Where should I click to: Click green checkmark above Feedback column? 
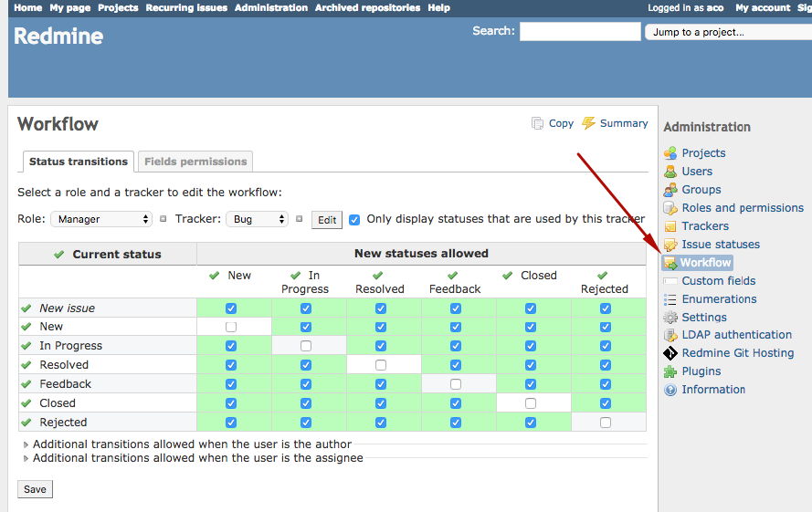coord(453,276)
